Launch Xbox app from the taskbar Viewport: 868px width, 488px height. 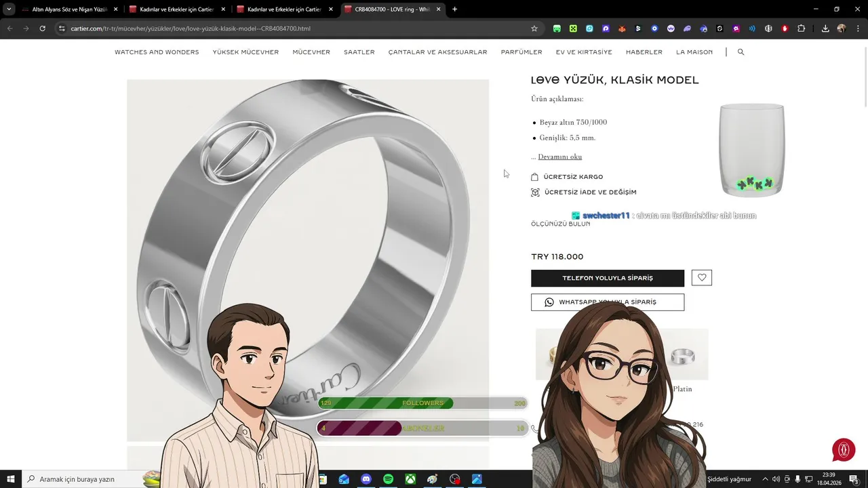coord(410,479)
